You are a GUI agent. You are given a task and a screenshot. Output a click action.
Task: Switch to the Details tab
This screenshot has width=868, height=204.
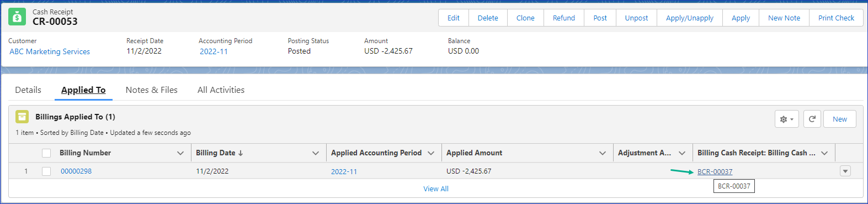pyautogui.click(x=28, y=90)
